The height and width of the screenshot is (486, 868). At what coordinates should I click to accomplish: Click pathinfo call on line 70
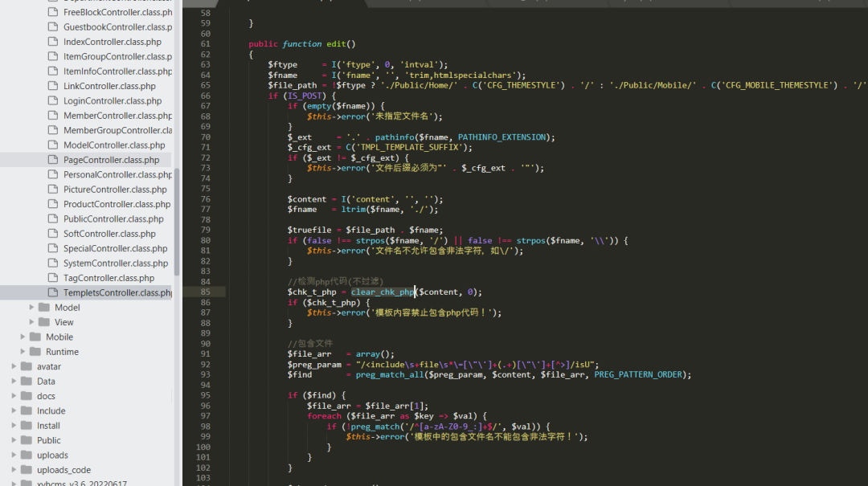[x=395, y=137]
